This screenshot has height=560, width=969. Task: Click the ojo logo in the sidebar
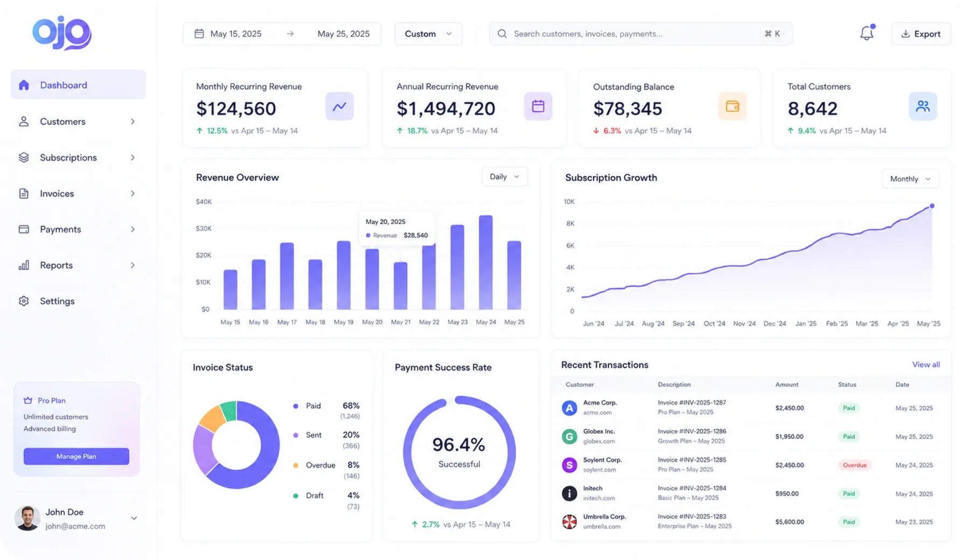(x=62, y=33)
